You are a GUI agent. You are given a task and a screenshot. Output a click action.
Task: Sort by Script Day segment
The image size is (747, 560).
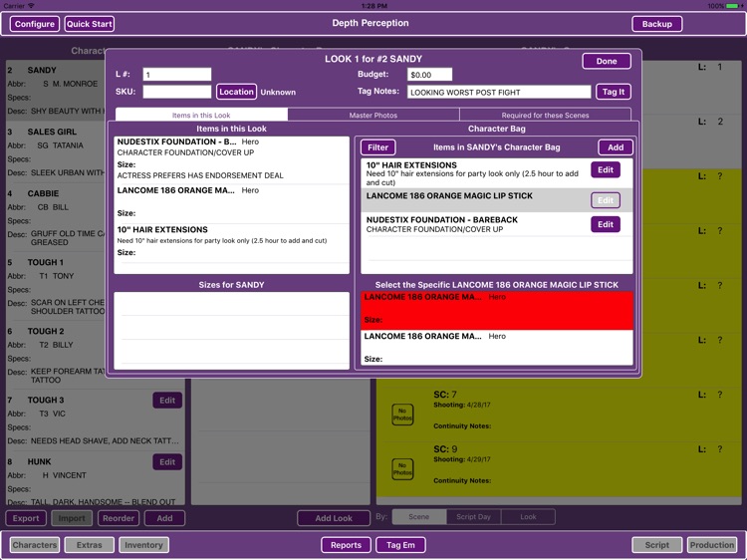(x=473, y=516)
